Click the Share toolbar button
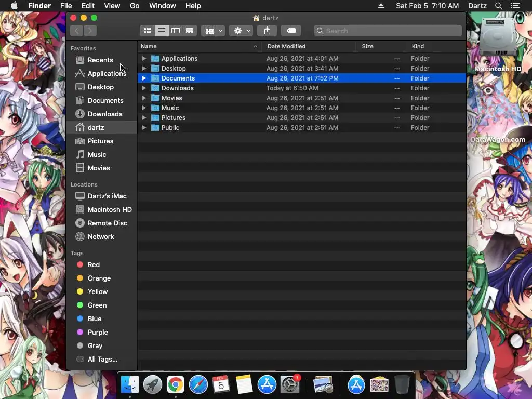532x399 pixels. click(x=268, y=31)
